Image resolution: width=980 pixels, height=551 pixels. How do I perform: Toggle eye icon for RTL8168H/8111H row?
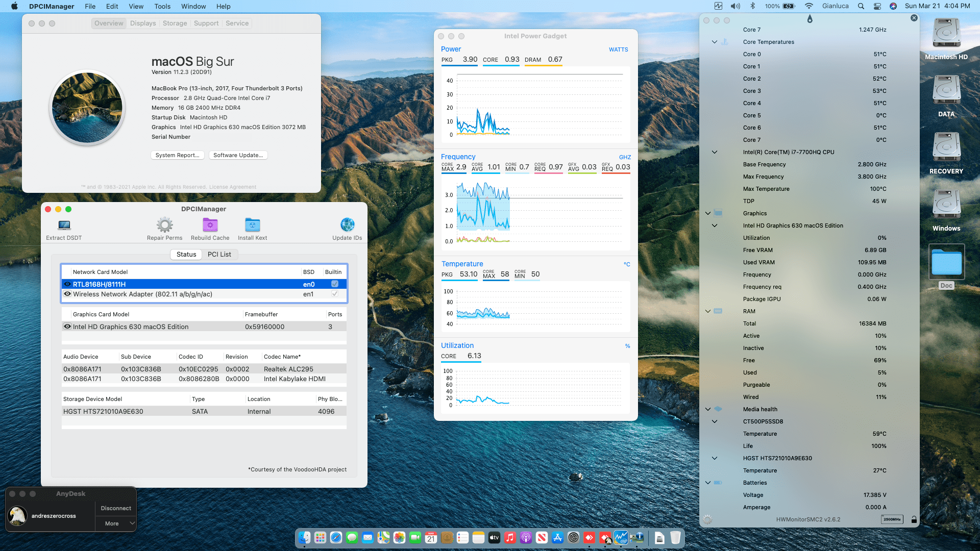coord(67,284)
